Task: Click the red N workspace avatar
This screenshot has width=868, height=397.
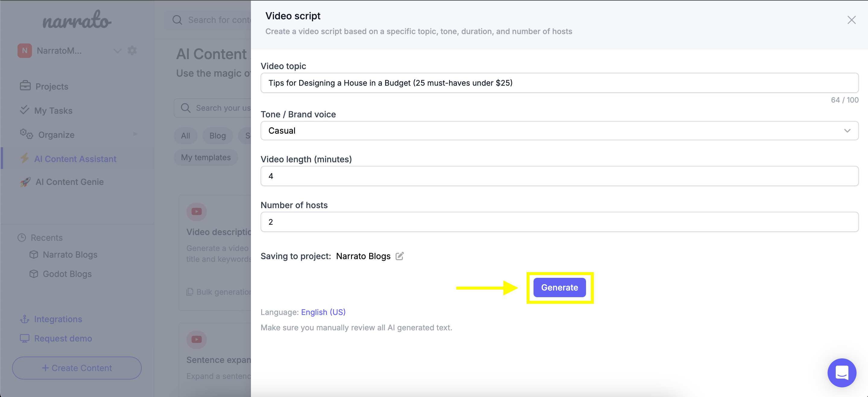Action: 25,51
